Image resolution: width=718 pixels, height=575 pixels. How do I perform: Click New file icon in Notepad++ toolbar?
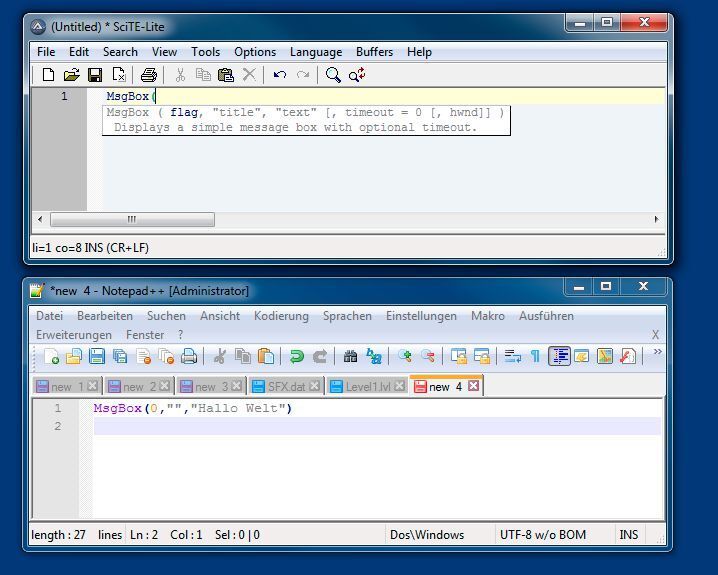tap(51, 356)
